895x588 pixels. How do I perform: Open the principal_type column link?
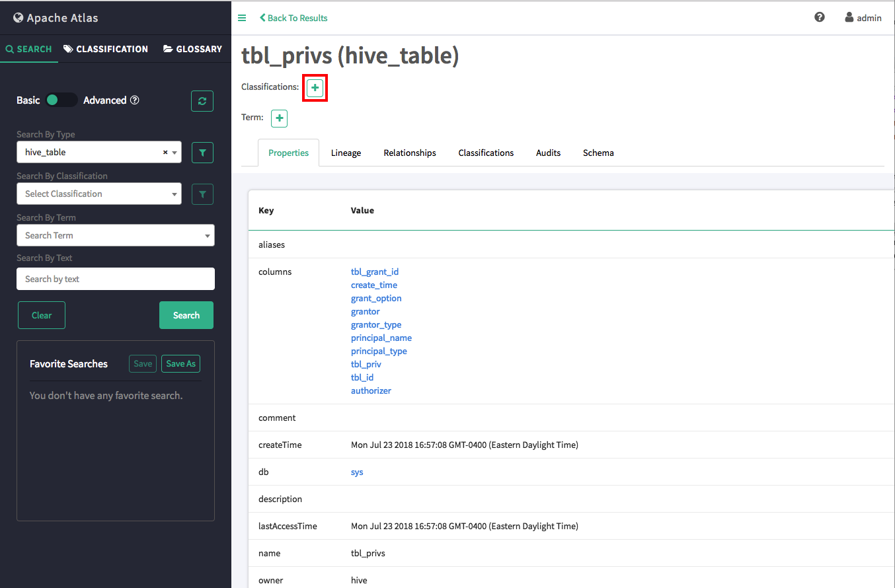tap(379, 351)
